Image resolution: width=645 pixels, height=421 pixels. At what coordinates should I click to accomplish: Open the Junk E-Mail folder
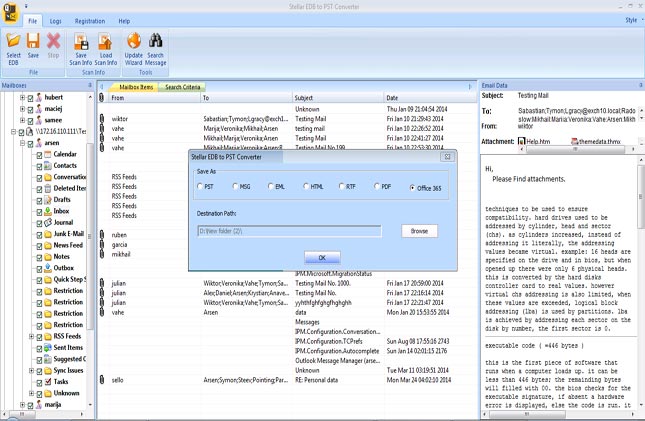69,234
